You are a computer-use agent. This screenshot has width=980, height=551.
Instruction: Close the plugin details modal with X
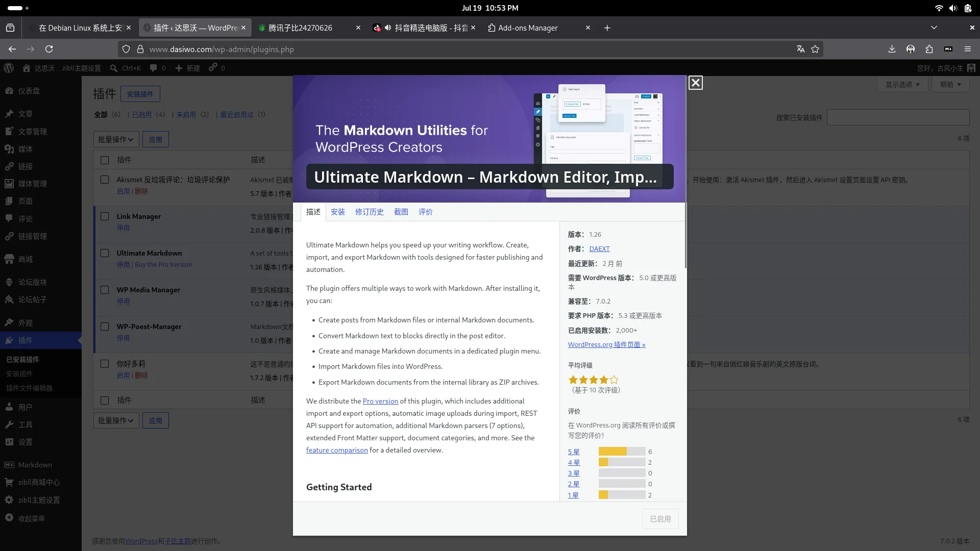click(695, 83)
